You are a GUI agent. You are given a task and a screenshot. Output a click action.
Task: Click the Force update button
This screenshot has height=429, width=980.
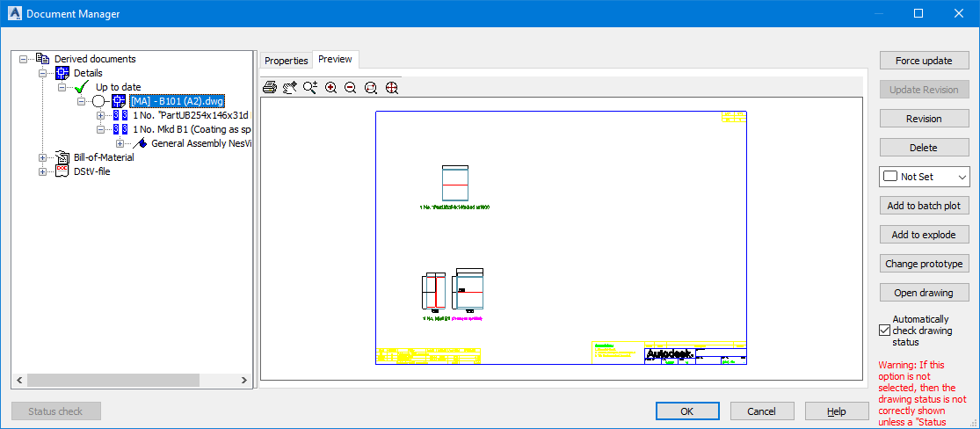click(924, 61)
